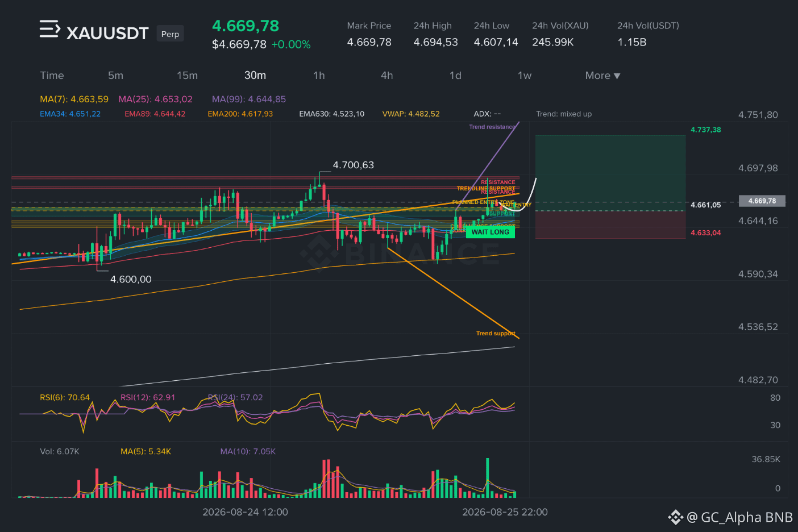Viewport: 798px width, 532px height.
Task: Switch to the 5m timeframe
Action: [x=115, y=76]
